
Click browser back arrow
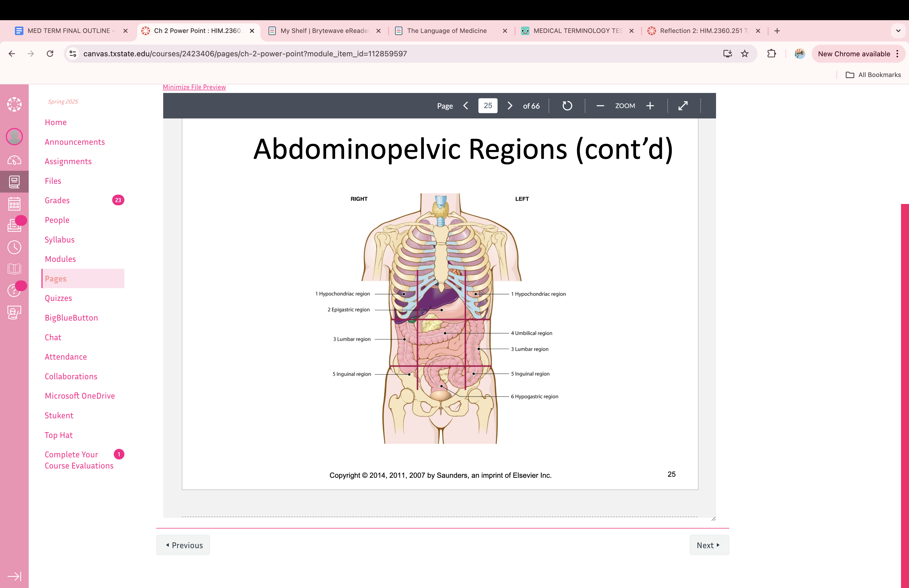(12, 54)
